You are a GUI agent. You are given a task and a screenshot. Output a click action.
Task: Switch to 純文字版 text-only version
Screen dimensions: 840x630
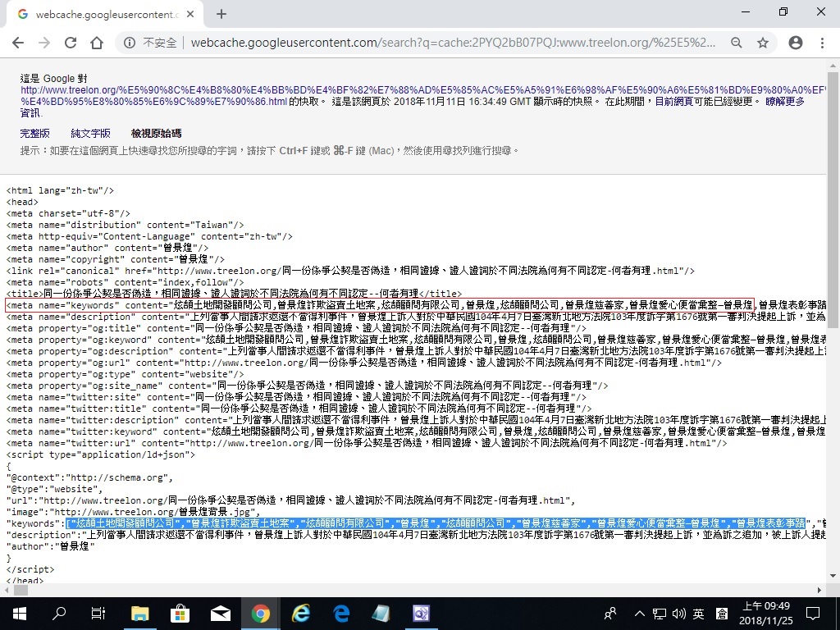coord(90,133)
